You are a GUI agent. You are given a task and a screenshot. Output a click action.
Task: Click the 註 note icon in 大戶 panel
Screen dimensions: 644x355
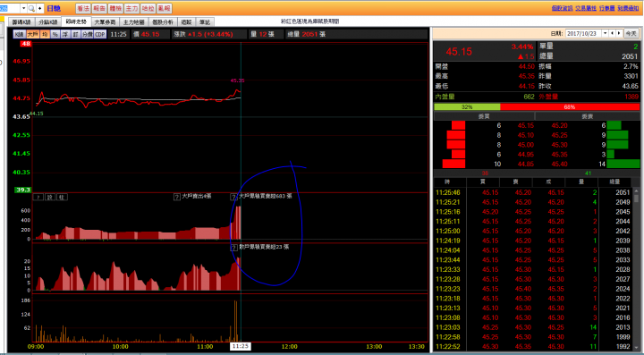click(x=62, y=198)
